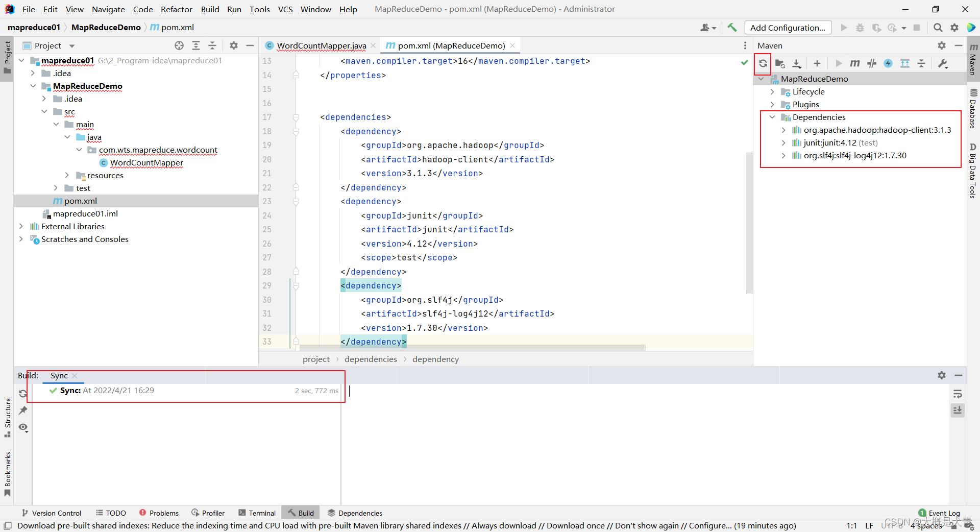Image resolution: width=980 pixels, height=532 pixels.
Task: Open the Problems tool window
Action: [x=159, y=513]
